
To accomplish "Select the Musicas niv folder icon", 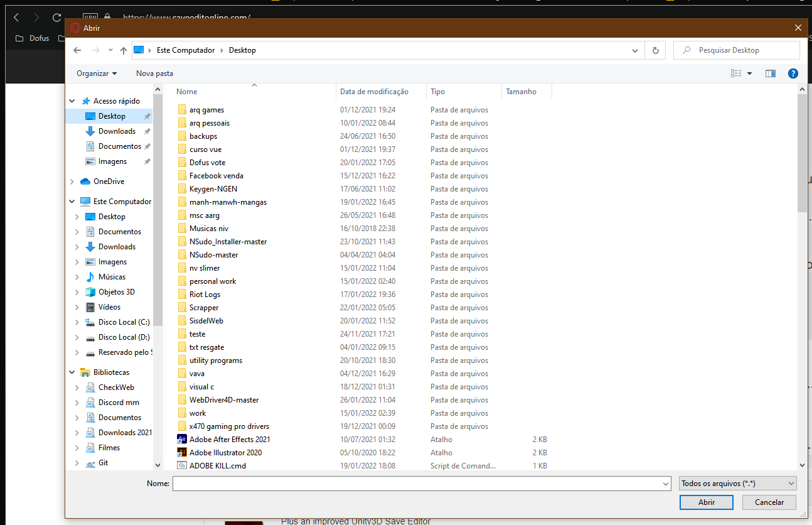I will coord(182,229).
